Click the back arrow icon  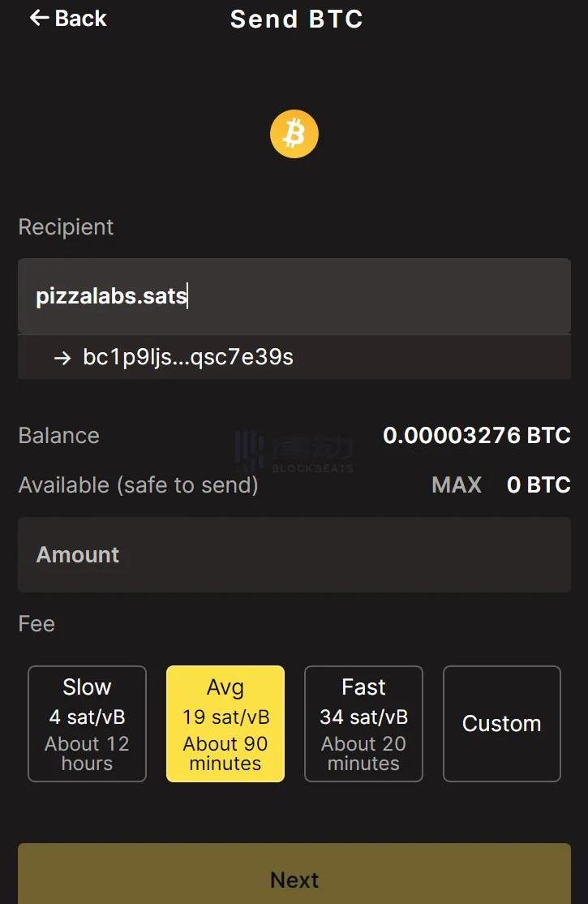tap(40, 18)
